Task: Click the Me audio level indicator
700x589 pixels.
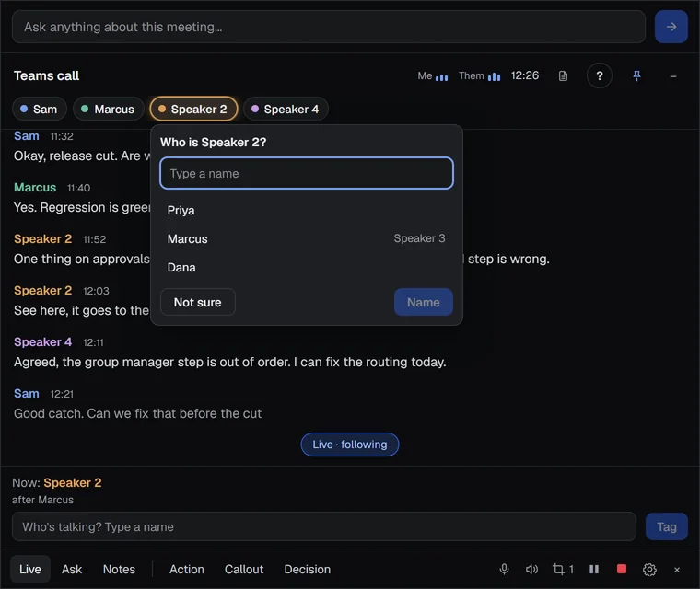Action: click(433, 75)
